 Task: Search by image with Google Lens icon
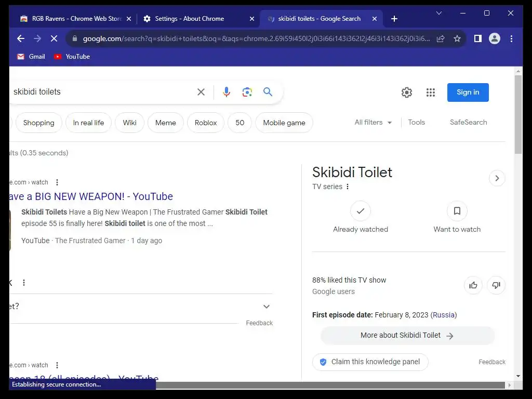coord(247,92)
